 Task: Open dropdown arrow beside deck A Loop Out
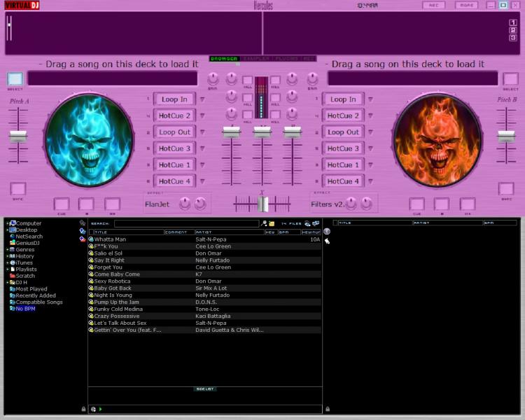pos(202,132)
